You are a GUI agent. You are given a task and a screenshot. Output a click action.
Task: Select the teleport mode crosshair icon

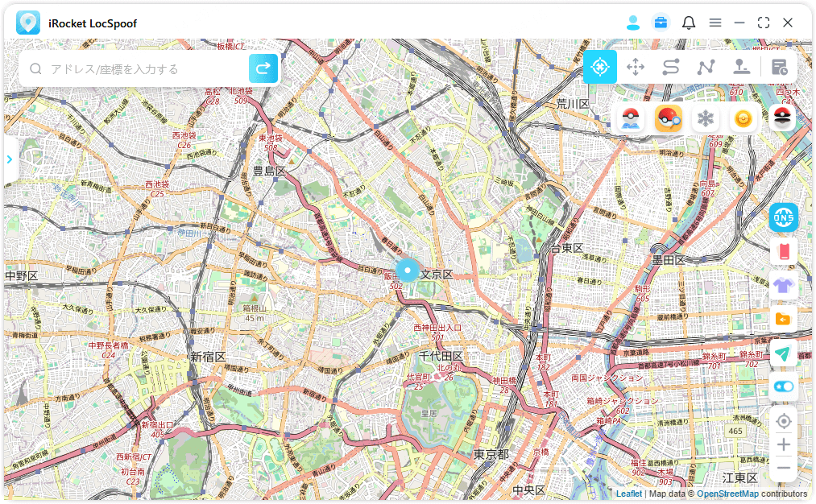point(600,67)
